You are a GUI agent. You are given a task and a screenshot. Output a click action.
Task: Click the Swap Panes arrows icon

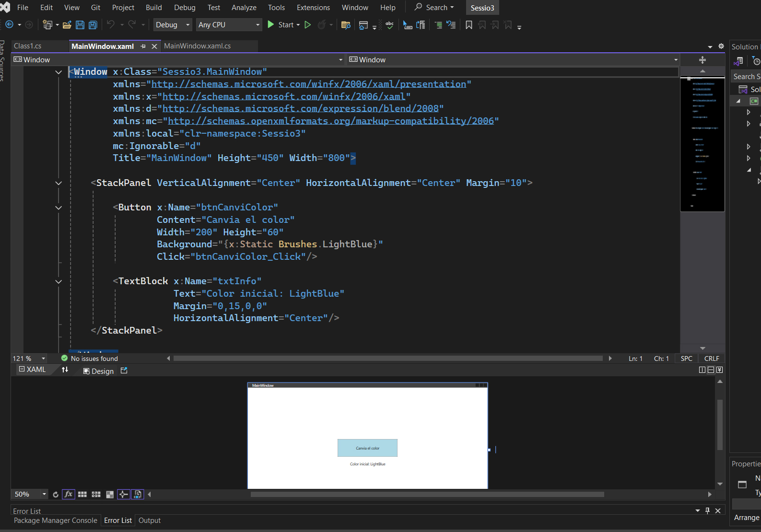65,370
